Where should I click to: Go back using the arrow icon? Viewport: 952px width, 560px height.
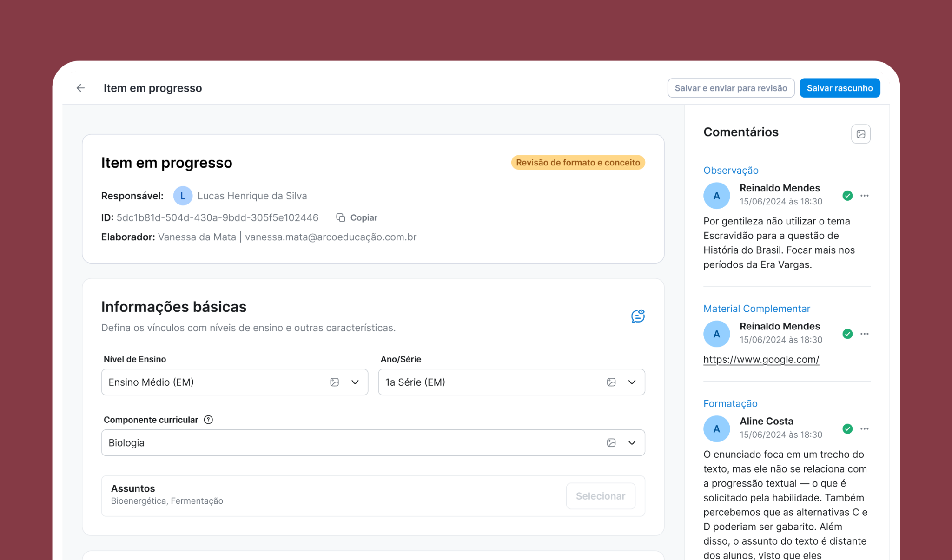pos(80,88)
